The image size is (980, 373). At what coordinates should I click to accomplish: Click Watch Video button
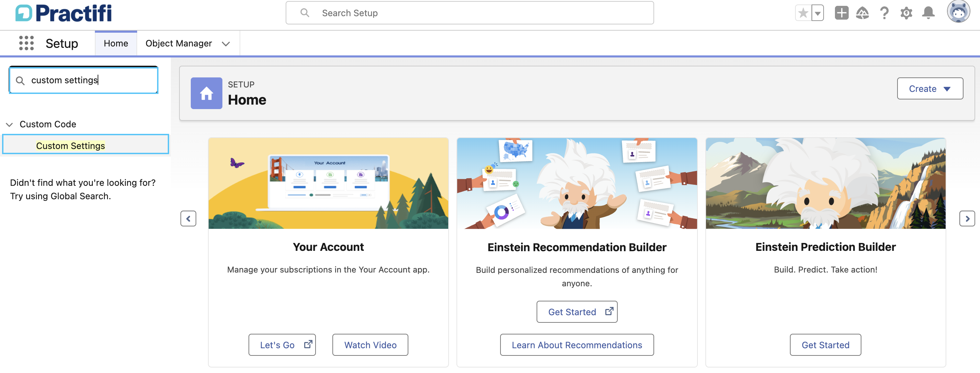370,345
